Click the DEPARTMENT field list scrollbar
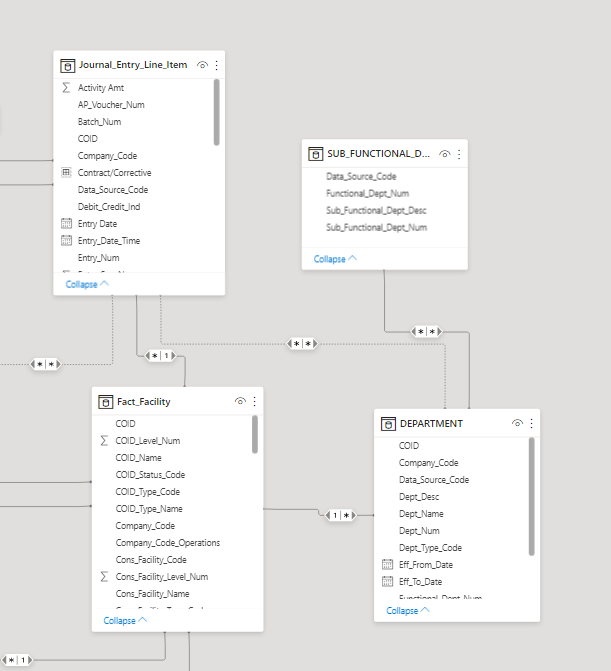 [x=532, y=496]
